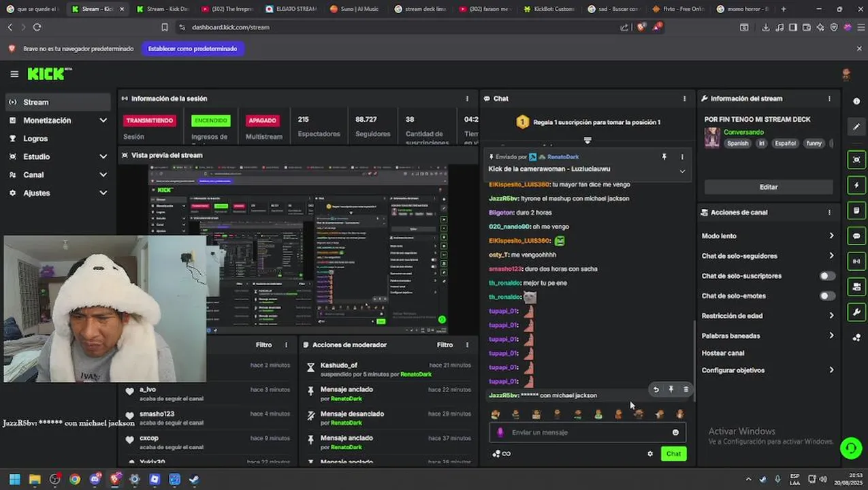This screenshot has height=490, width=868.
Task: Switch to the momo horror browser tab
Action: click(743, 9)
